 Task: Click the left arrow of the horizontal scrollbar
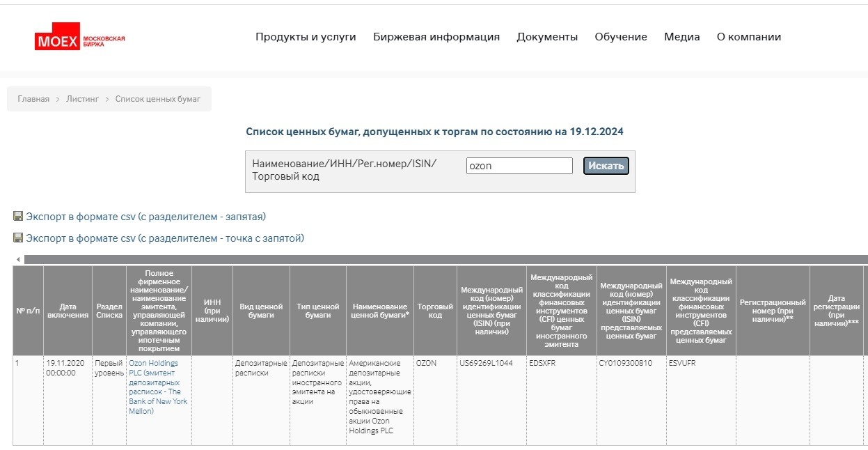click(x=18, y=259)
